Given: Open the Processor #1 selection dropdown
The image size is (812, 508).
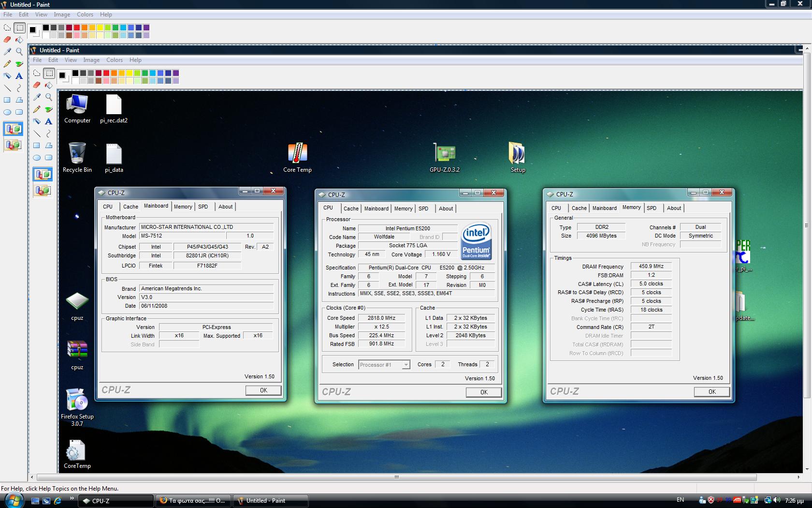Looking at the screenshot, I should (x=384, y=365).
